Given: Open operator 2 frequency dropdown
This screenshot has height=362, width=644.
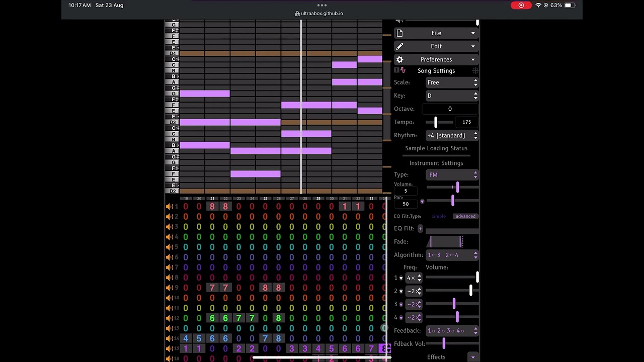Looking at the screenshot, I should click(414, 291).
